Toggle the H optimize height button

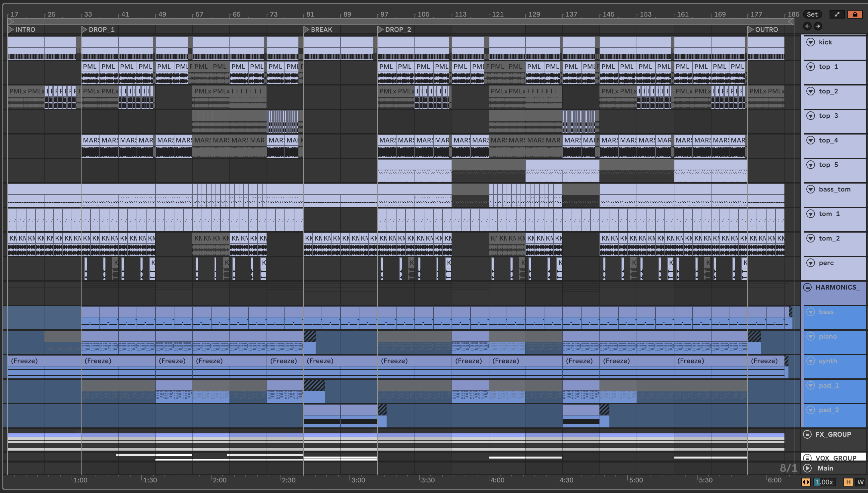tap(848, 482)
